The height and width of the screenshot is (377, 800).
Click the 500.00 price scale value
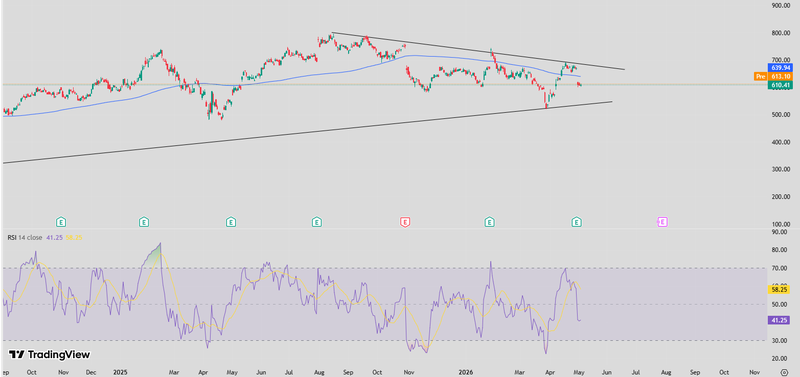coord(781,115)
